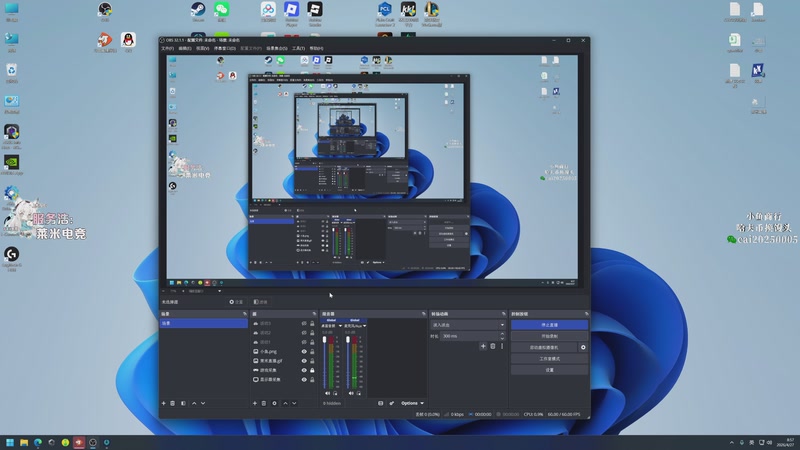Open the scene transition type dropdown
This screenshot has width=800, height=450.
coord(467,325)
